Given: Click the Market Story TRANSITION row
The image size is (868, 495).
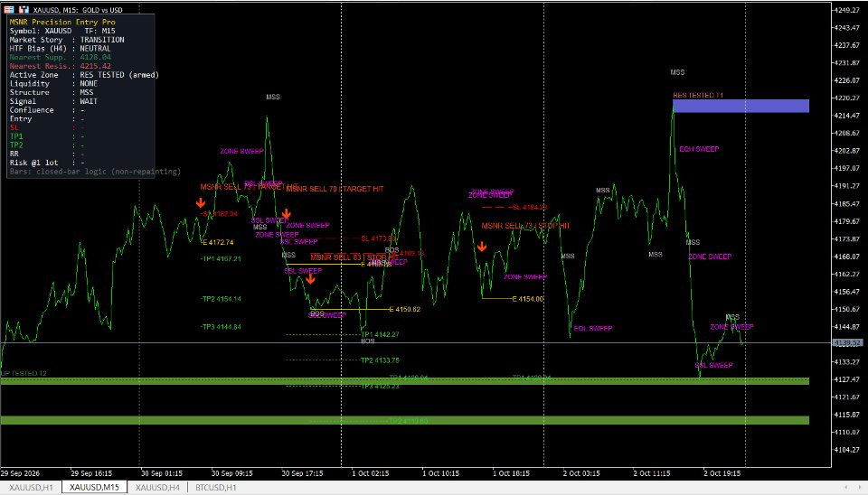Looking at the screenshot, I should 67,40.
